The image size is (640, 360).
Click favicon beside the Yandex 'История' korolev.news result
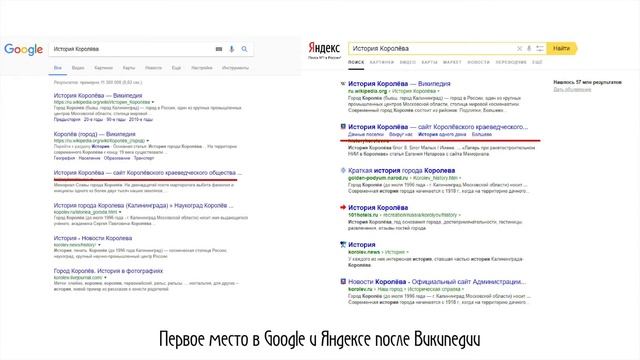343,244
